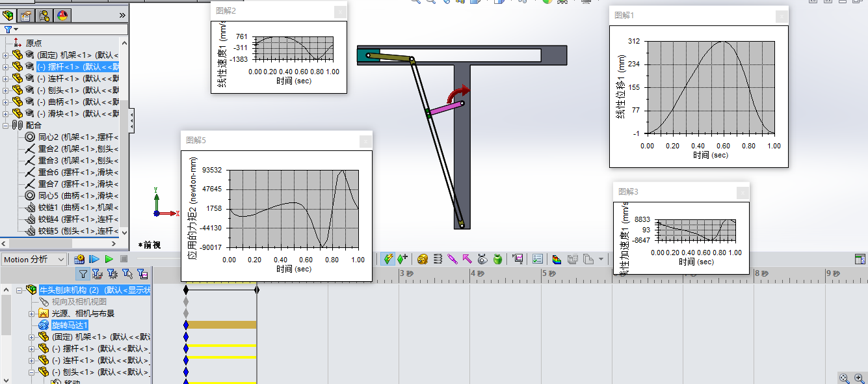Select mate 铰链4 (摆杆<1>,连杆<
The image size is (868, 384).
tap(78, 219)
